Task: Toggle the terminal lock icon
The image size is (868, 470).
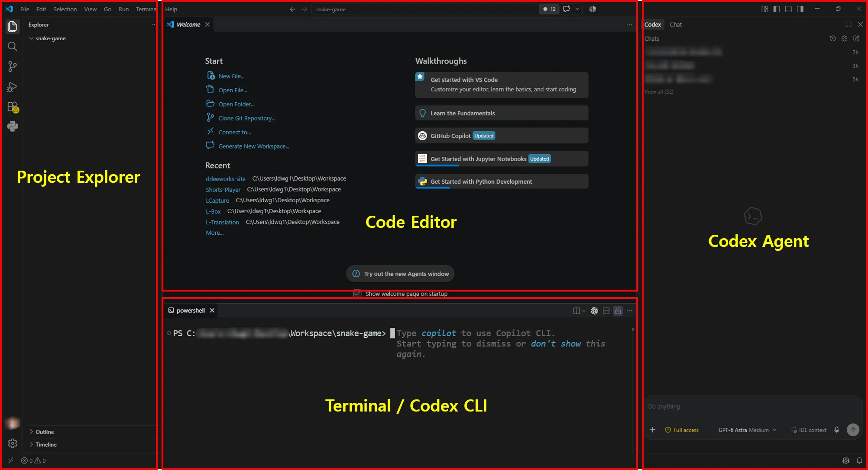Action: 618,311
